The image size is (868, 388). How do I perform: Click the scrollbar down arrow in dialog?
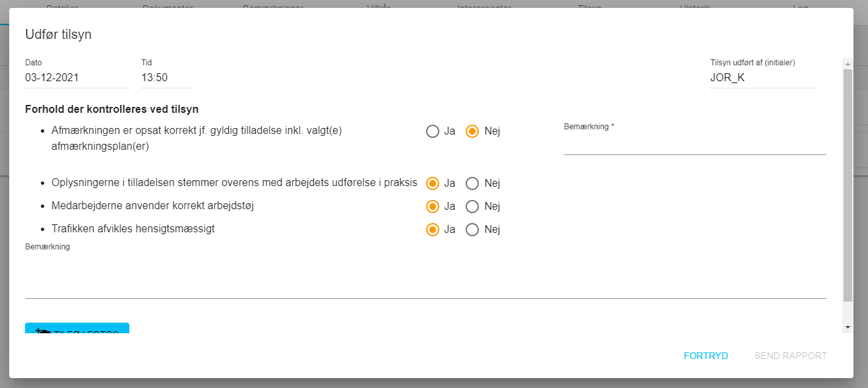pyautogui.click(x=848, y=327)
